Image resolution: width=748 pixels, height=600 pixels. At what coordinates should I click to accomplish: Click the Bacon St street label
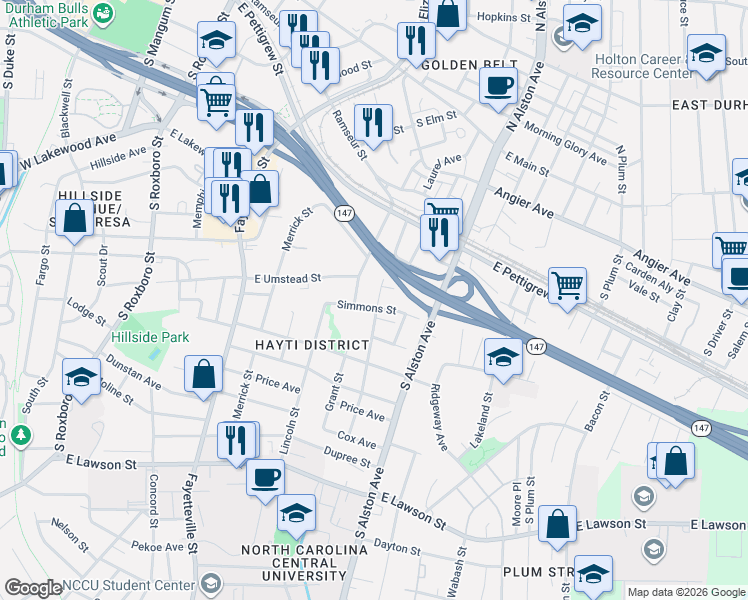tap(597, 411)
